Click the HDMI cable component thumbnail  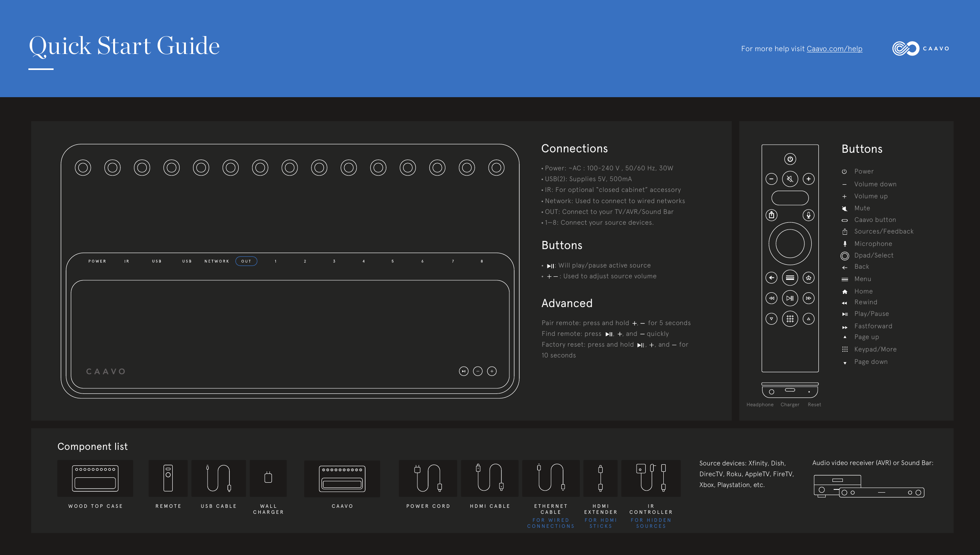(489, 478)
